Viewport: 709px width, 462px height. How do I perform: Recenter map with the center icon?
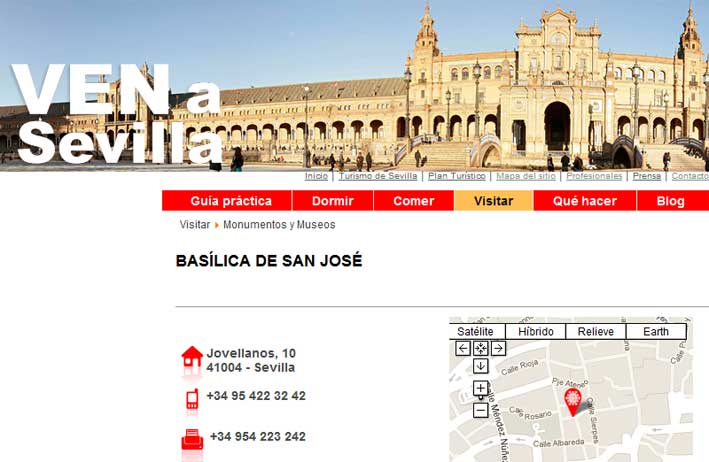[480, 349]
